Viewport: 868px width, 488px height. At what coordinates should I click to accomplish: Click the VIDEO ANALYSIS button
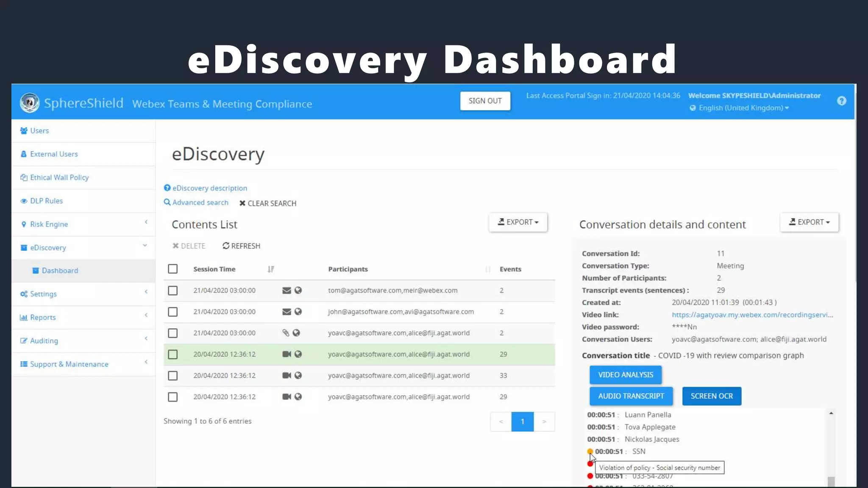point(626,375)
